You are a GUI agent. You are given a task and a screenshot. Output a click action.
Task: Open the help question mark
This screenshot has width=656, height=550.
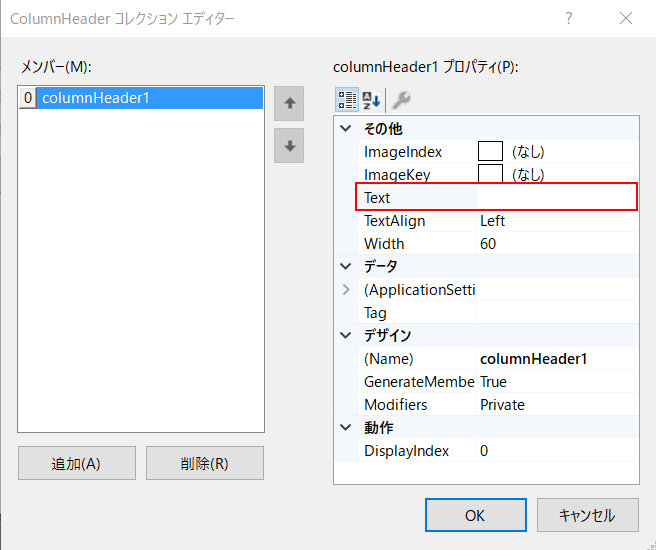pos(569,18)
